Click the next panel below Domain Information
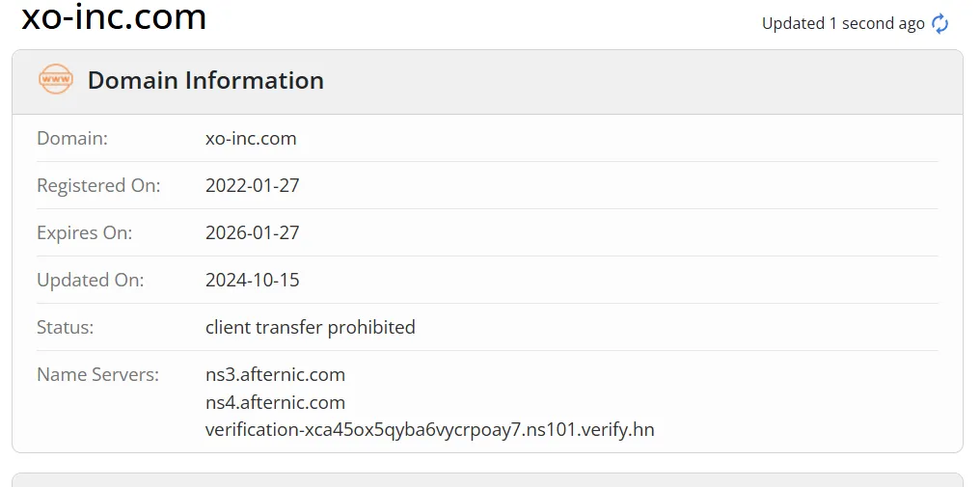The image size is (980, 487). pos(487,480)
